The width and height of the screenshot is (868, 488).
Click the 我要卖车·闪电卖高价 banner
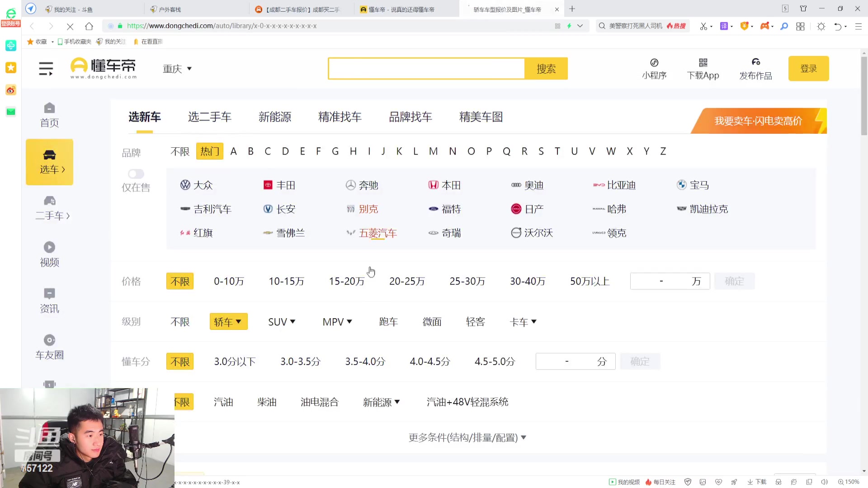click(759, 121)
